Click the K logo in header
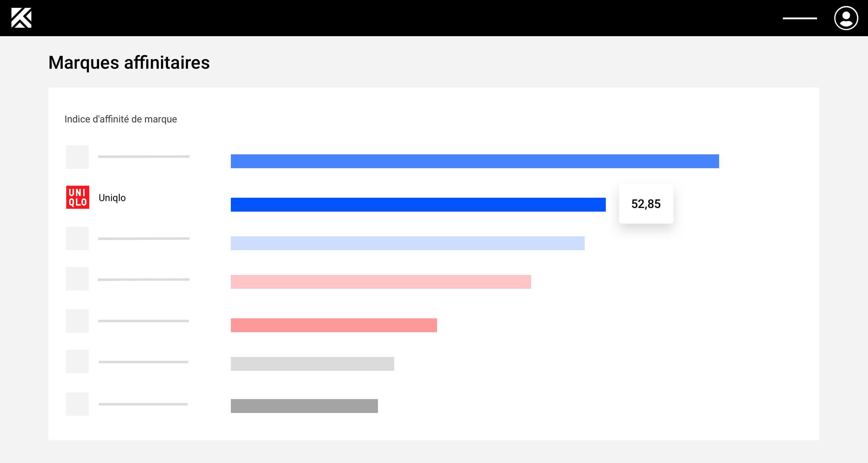This screenshot has width=868, height=463. (21, 18)
